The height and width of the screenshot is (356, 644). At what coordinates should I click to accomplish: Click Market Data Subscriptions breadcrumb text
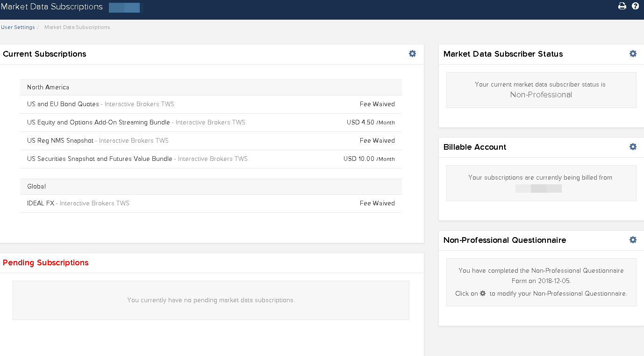(77, 27)
